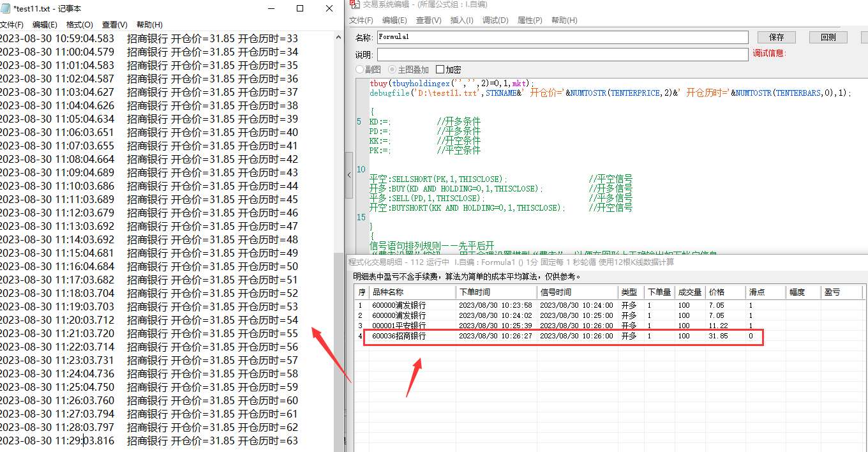Image resolution: width=868 pixels, height=452 pixels.
Task: Click the empty 说明 description field
Action: [562, 55]
